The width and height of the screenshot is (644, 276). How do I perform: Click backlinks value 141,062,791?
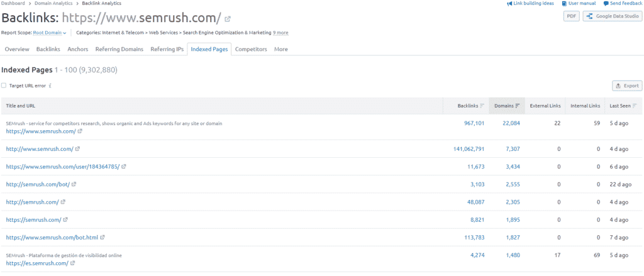click(469, 149)
